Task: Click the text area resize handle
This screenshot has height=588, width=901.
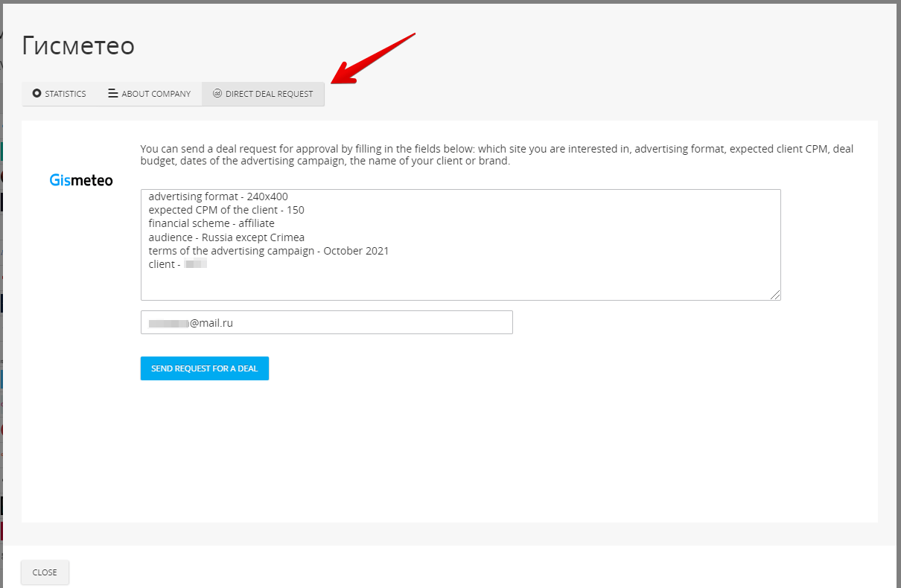Action: [775, 295]
